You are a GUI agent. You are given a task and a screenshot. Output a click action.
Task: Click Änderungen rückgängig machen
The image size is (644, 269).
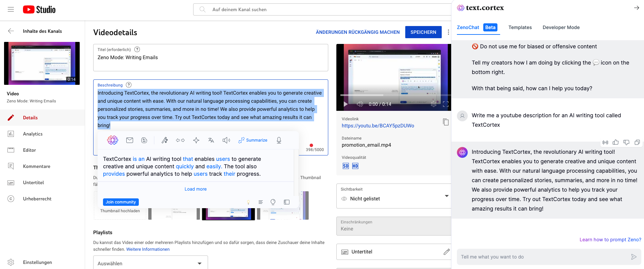[358, 32]
